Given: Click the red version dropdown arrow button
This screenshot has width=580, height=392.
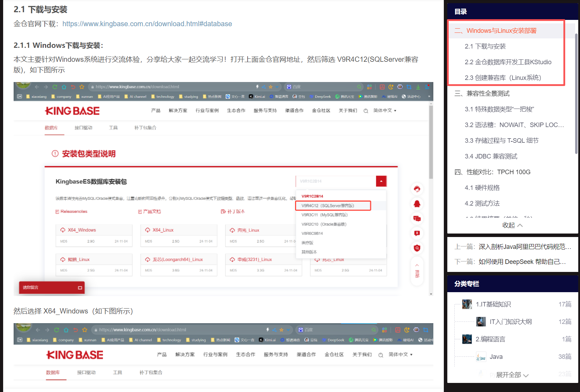Looking at the screenshot, I should pos(381,181).
